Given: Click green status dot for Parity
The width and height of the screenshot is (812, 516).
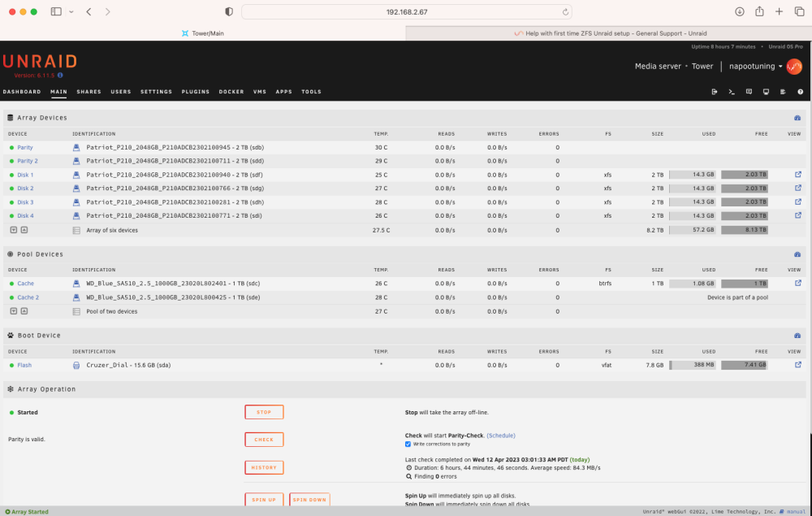Looking at the screenshot, I should (x=11, y=148).
